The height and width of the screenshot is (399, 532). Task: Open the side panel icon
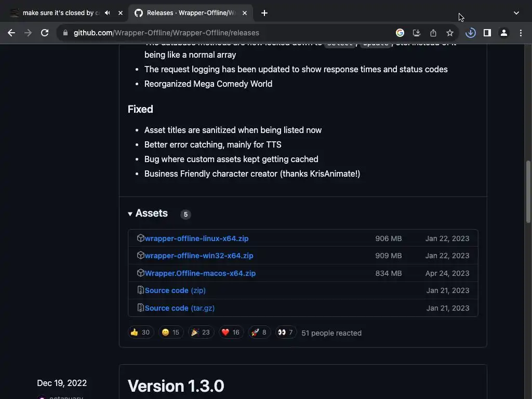click(x=487, y=33)
